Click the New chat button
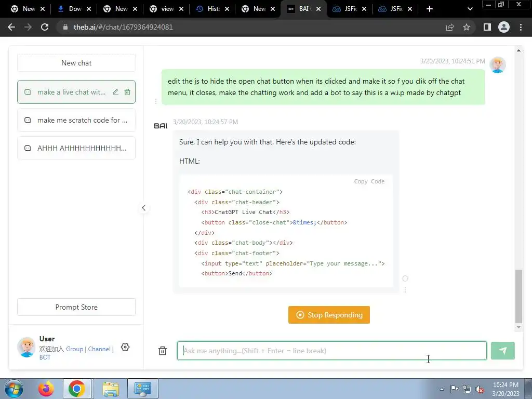Screen dimensions: 532x399 76,63
